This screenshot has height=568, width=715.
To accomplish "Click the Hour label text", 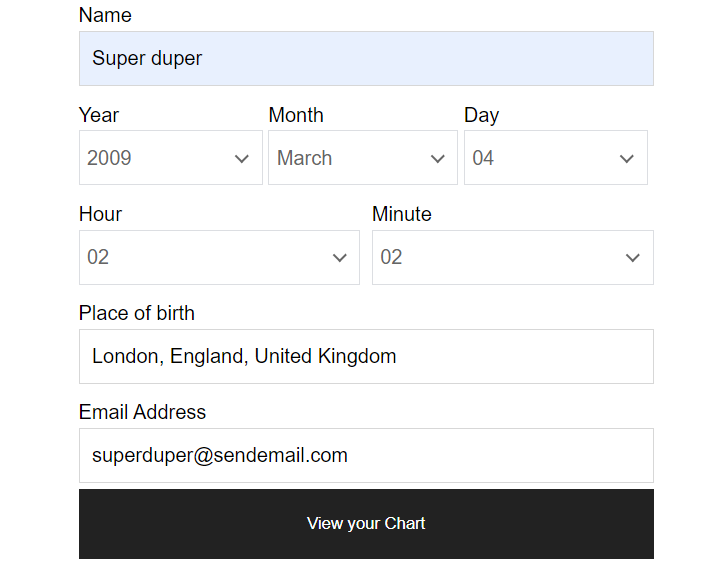I will tap(100, 214).
